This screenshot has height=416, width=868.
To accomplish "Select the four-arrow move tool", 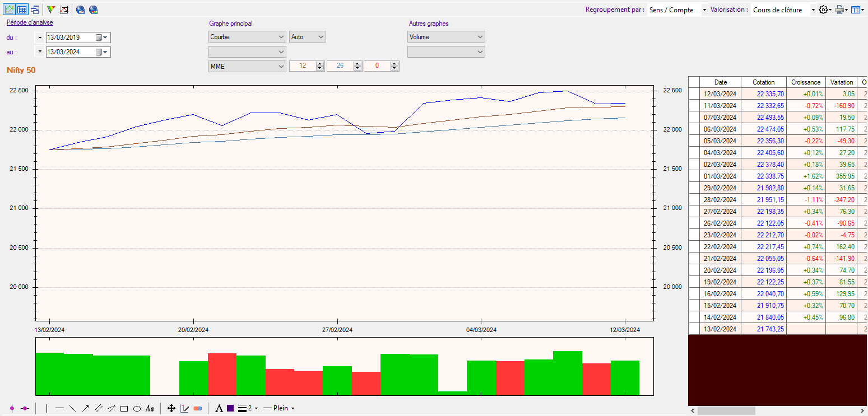I will tap(171, 409).
